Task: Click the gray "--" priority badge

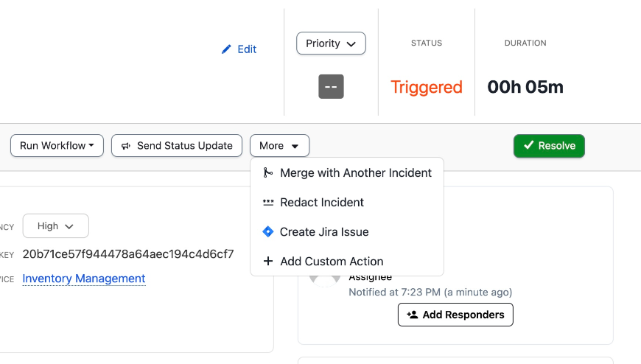Action: click(331, 87)
